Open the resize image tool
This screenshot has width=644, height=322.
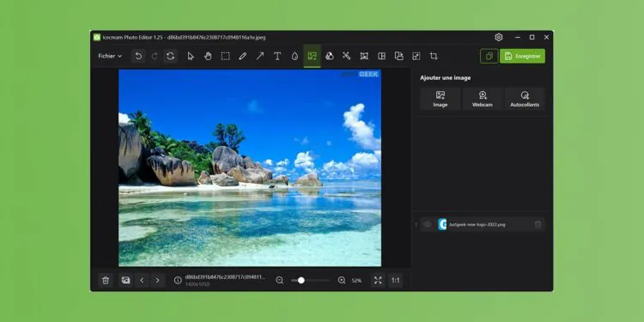coord(416,57)
